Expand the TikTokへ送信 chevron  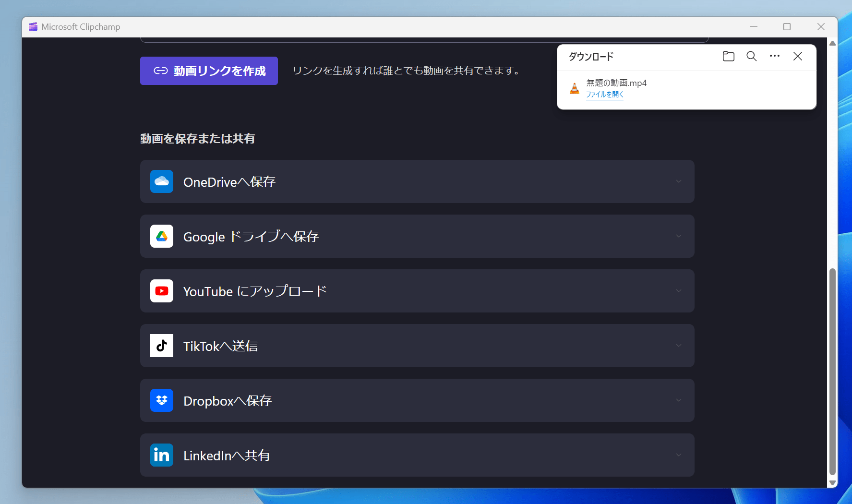point(679,346)
